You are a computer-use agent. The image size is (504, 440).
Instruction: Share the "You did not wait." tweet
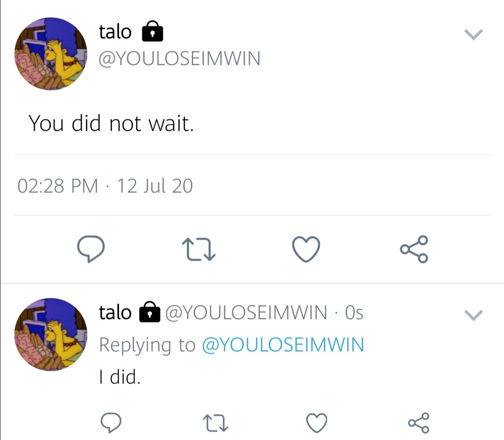414,249
